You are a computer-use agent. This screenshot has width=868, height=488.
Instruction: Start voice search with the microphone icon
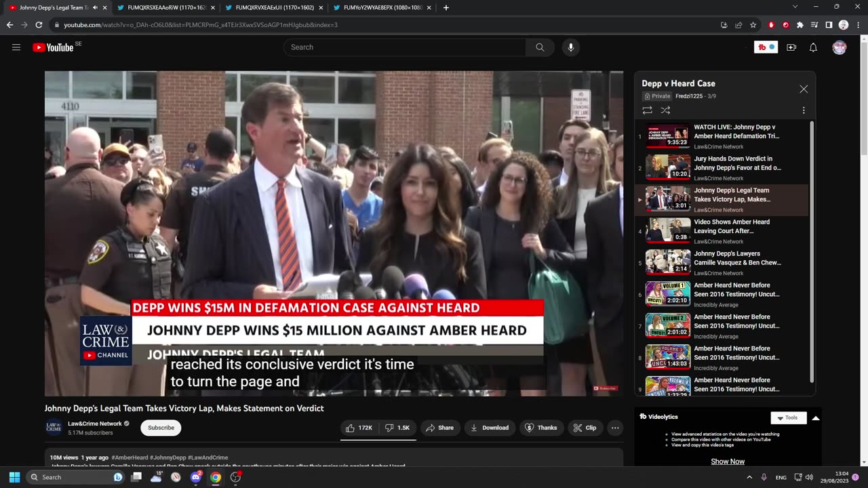pos(571,47)
